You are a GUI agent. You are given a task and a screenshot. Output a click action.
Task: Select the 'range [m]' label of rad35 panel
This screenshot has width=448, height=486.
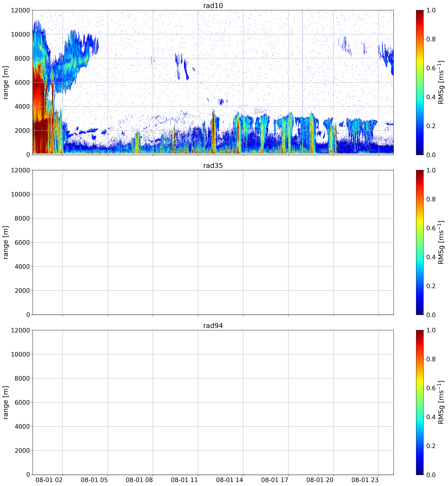[6, 242]
